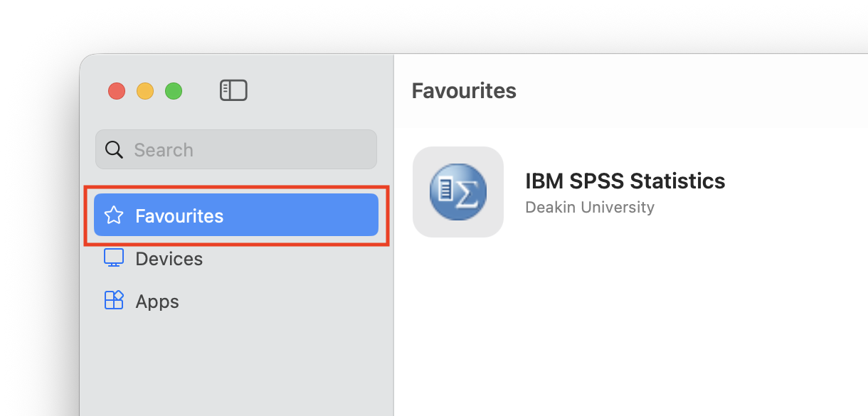This screenshot has width=868, height=416.
Task: Click the Apps grid icon
Action: pos(114,301)
